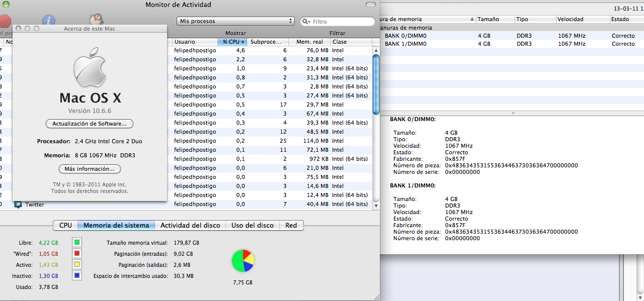Screen dimensions: 644x301
Task: Click the Tamaño memoria virtual 179,87 GB value
Action: [x=187, y=243]
